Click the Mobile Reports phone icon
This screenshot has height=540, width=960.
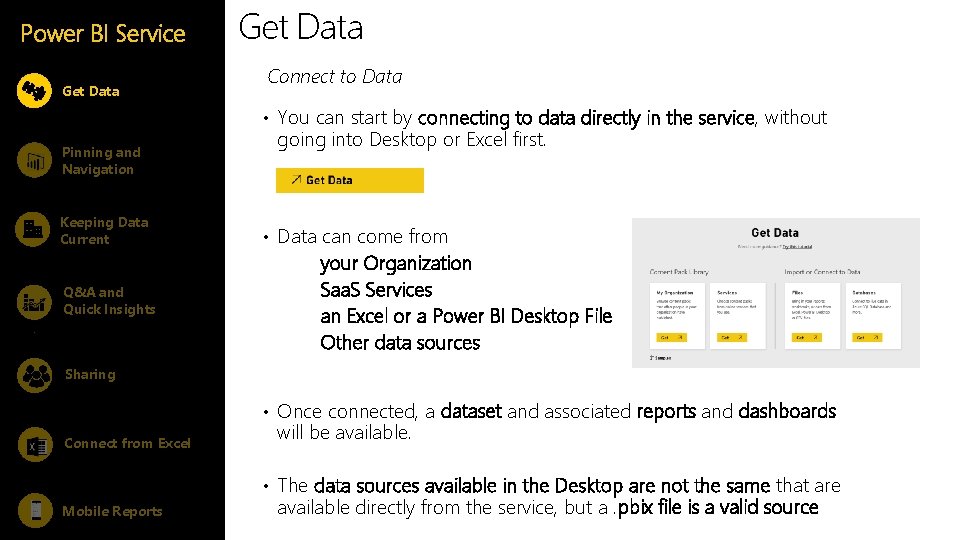click(36, 510)
